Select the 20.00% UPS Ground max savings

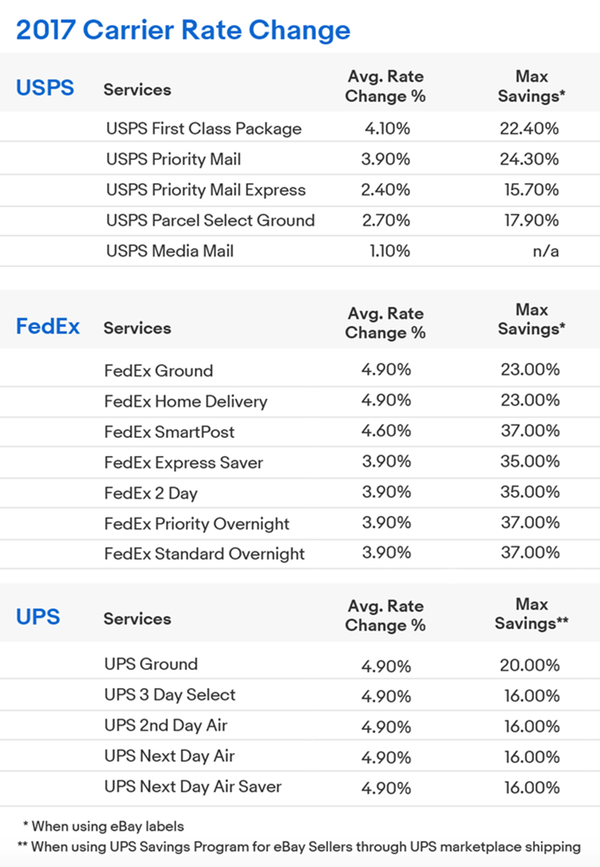coord(530,664)
